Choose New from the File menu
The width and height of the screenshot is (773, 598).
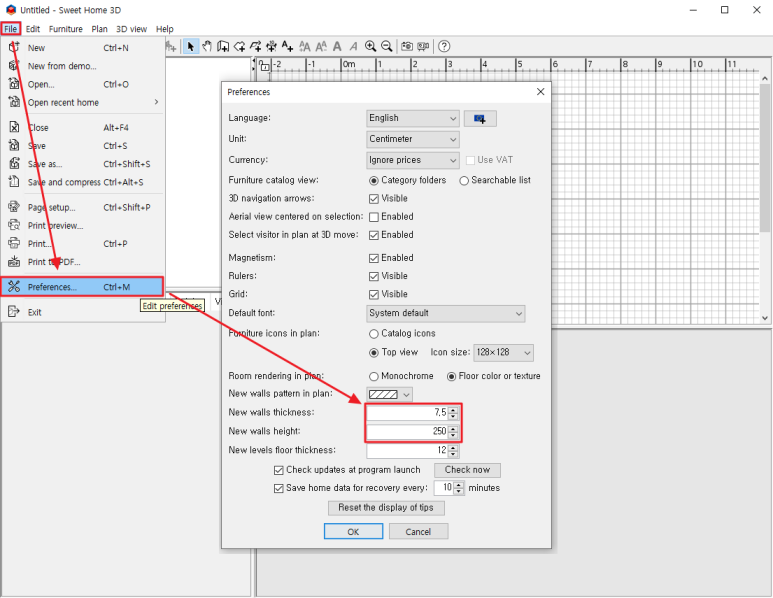tap(83, 48)
